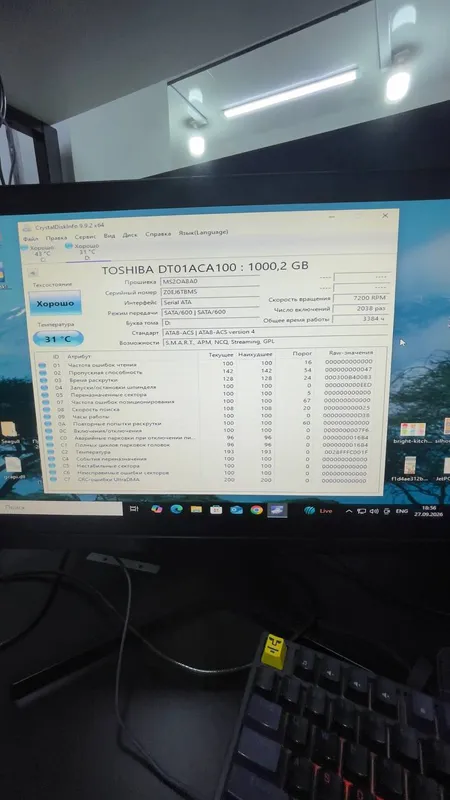Open the Сервис menu
This screenshot has height=800, width=450.
pyautogui.click(x=85, y=237)
